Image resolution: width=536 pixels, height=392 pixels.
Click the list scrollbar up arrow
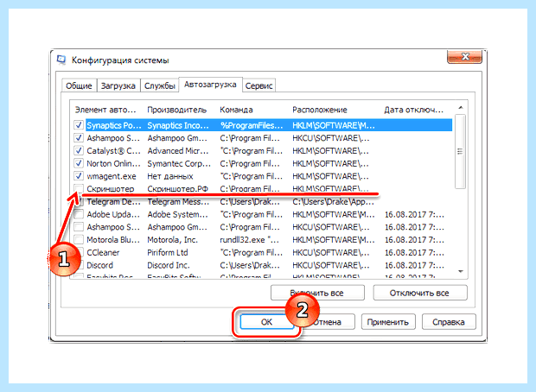(x=461, y=108)
